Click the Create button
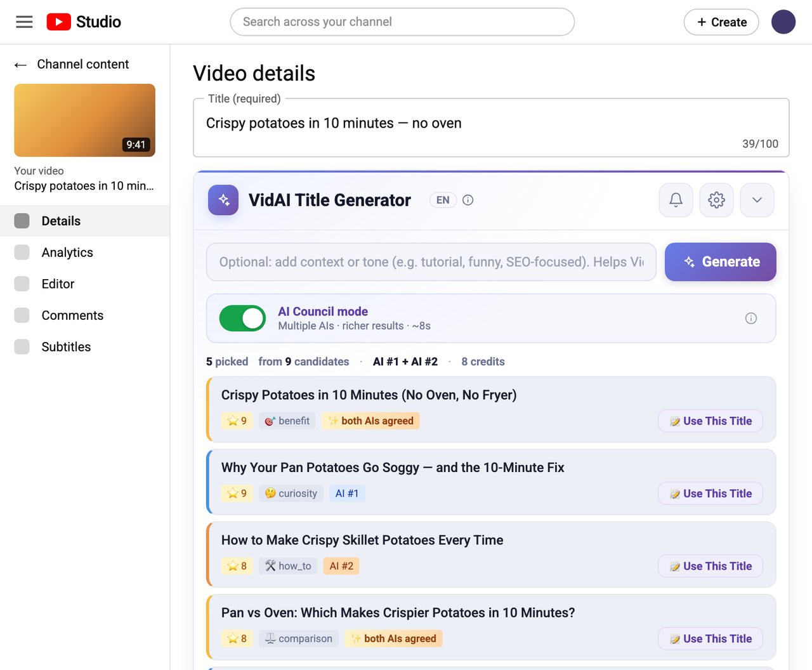812x670 pixels. coord(721,22)
